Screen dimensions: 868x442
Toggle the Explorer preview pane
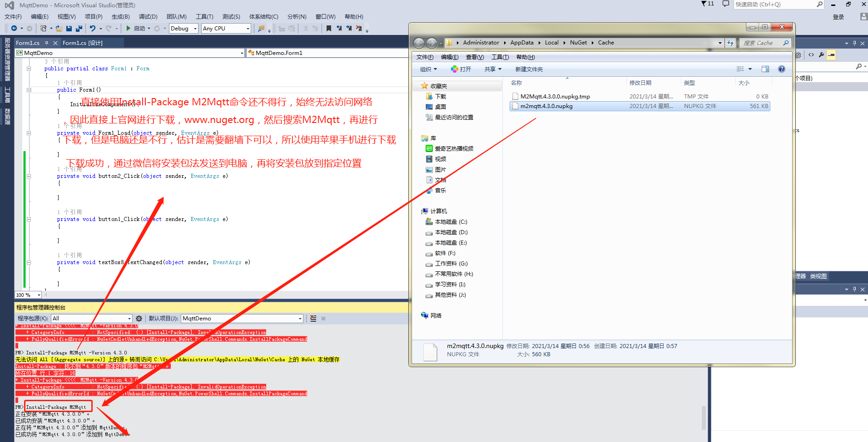pos(765,69)
